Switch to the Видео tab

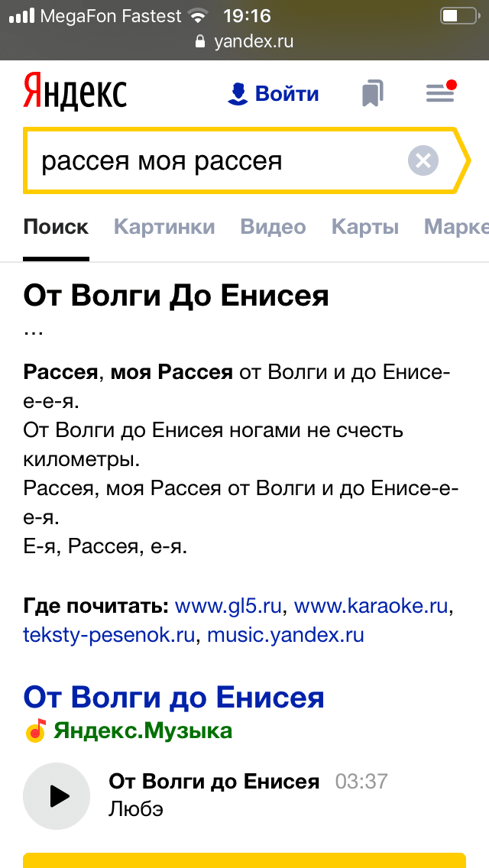click(273, 227)
